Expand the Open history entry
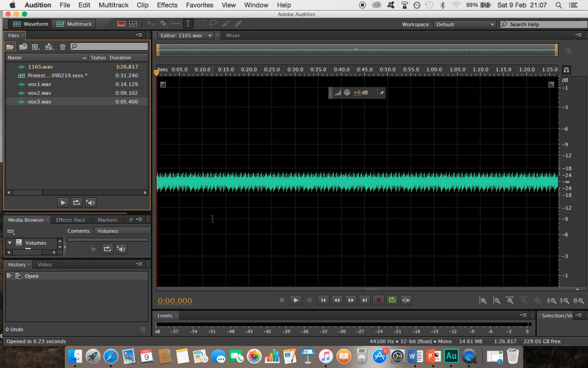Viewport: 588px width, 368px height. 9,276
